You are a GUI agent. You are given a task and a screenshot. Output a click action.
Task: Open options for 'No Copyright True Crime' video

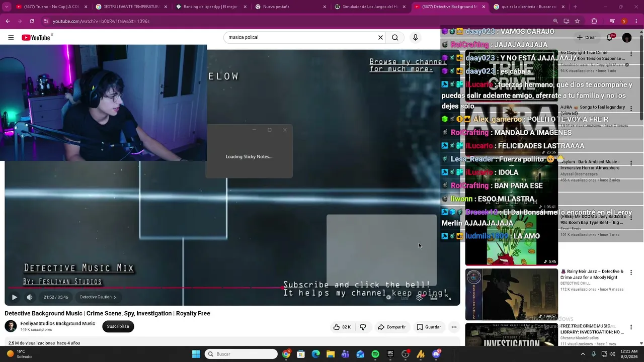pyautogui.click(x=631, y=53)
